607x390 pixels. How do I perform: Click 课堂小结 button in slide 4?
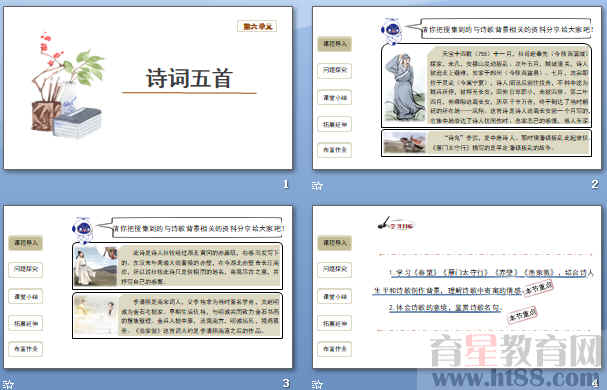[x=334, y=297]
